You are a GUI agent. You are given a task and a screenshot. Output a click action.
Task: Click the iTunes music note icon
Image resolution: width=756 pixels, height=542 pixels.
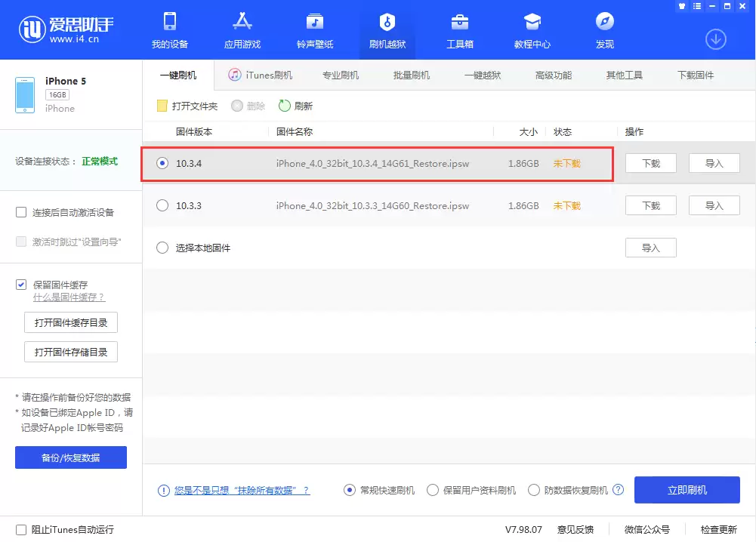pyautogui.click(x=235, y=75)
